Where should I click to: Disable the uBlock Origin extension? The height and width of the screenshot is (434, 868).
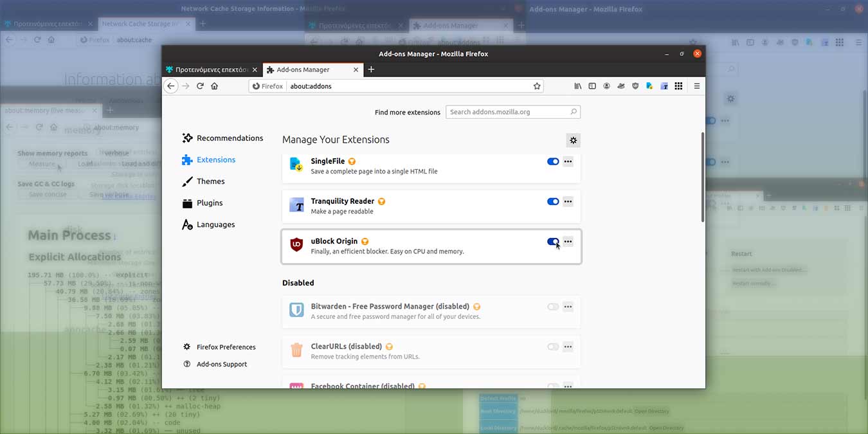[x=552, y=242]
